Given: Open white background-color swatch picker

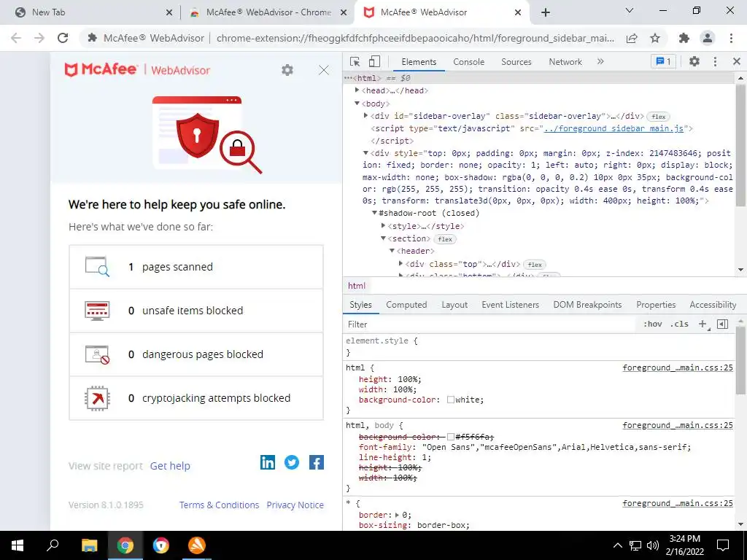Looking at the screenshot, I should point(450,400).
